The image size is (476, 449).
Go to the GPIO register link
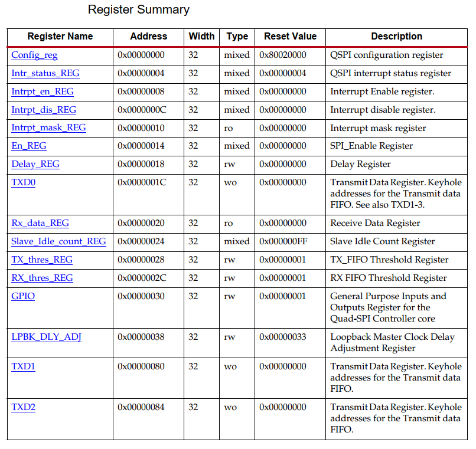23,296
